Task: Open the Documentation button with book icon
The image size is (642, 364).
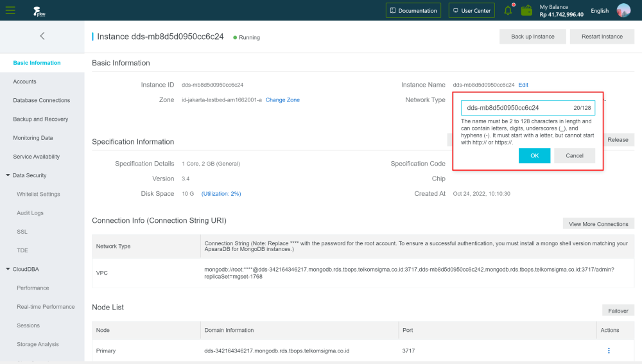Action: pos(413,11)
